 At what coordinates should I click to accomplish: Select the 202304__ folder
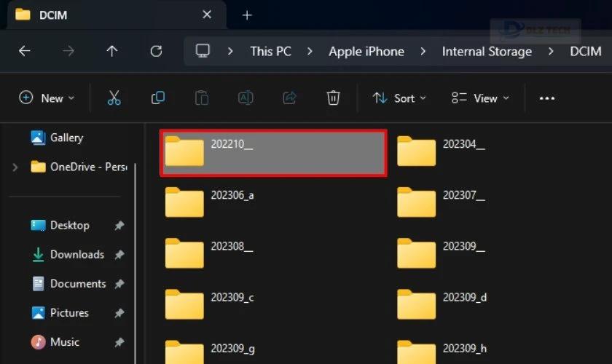click(441, 151)
